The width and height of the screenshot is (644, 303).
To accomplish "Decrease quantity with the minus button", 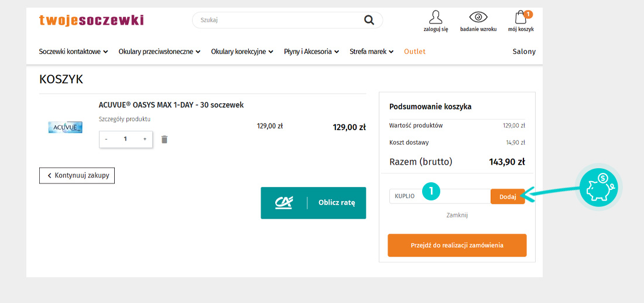I will 107,139.
